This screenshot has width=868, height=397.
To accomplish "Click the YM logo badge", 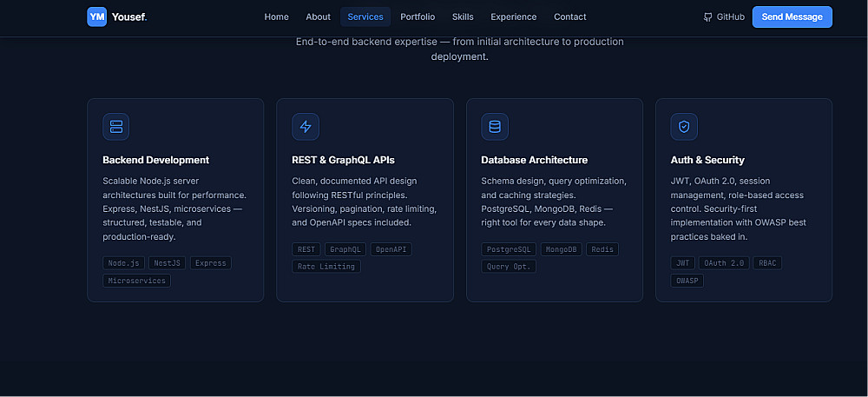I will pyautogui.click(x=97, y=17).
